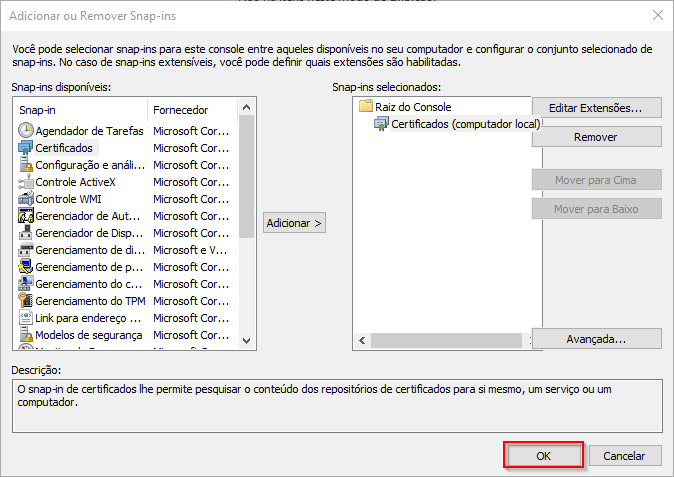Pick the Controle WMI snap-in icon
The height and width of the screenshot is (477, 674).
(26, 199)
